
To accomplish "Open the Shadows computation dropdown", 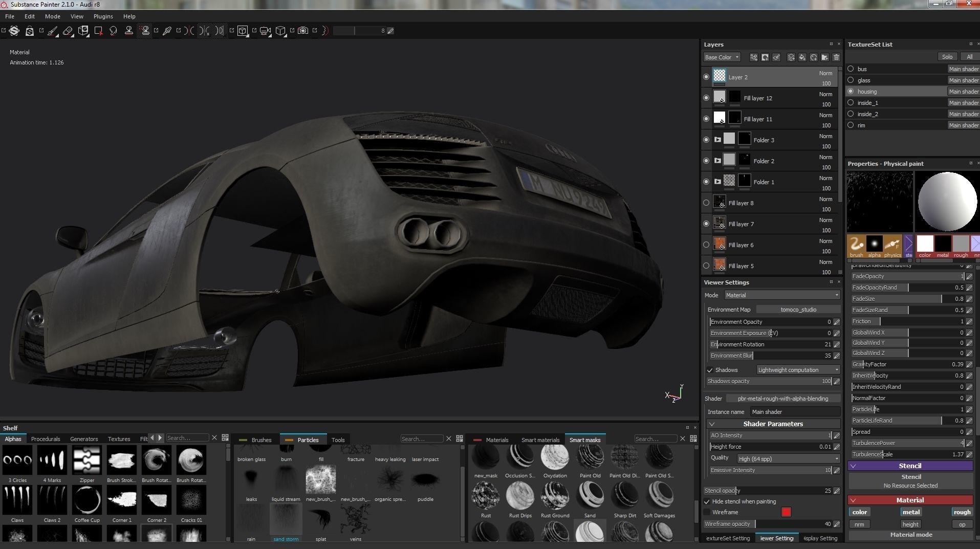I will (x=798, y=370).
